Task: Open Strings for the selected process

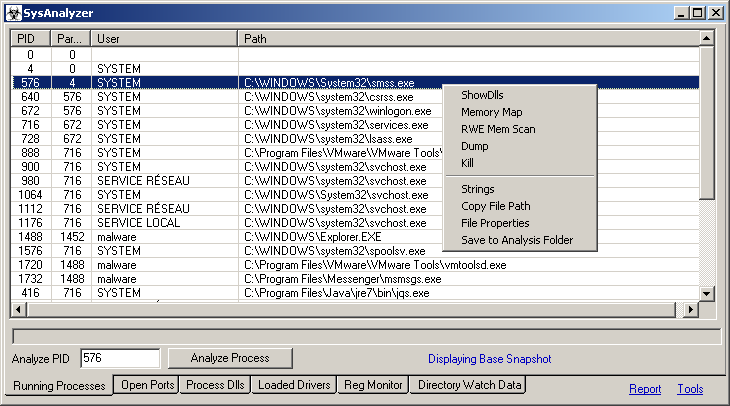Action: (477, 189)
